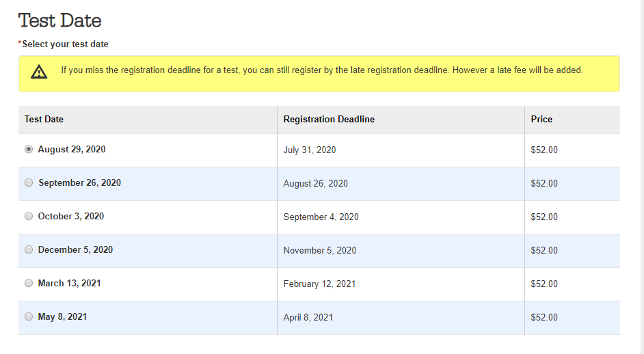Click the November 5, 2020 deadline text
The image size is (644, 354).
tap(319, 251)
